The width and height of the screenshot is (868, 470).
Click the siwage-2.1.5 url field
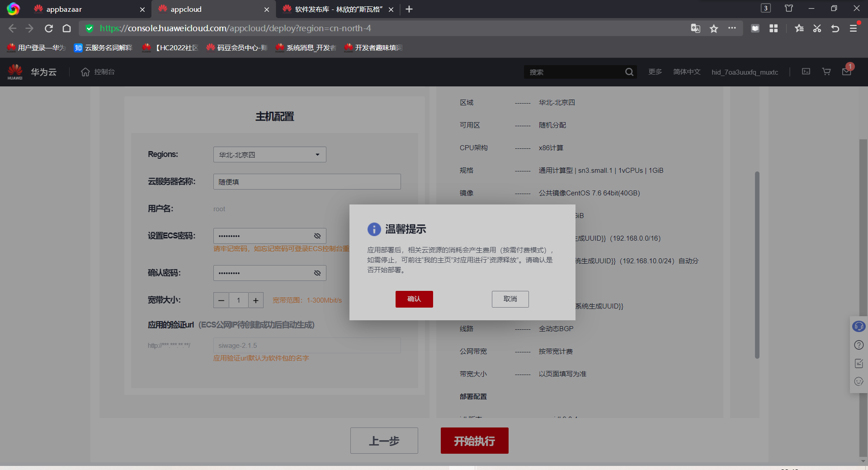pyautogui.click(x=307, y=346)
